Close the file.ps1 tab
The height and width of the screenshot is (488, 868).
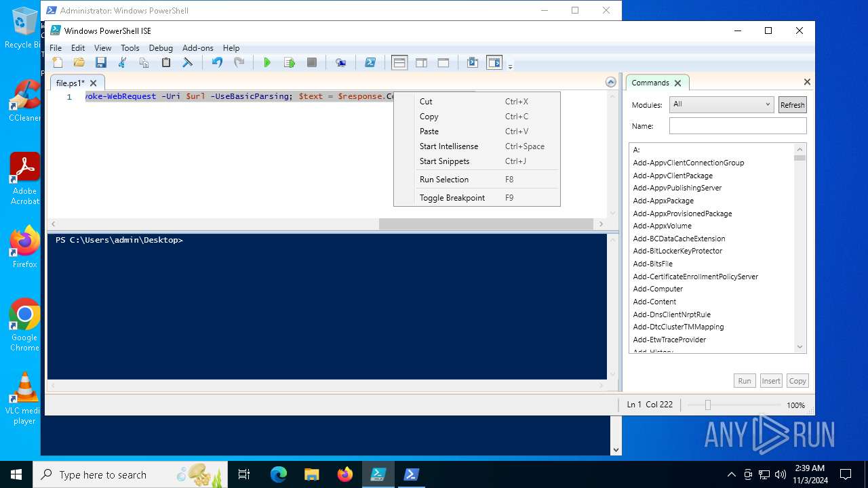[94, 83]
